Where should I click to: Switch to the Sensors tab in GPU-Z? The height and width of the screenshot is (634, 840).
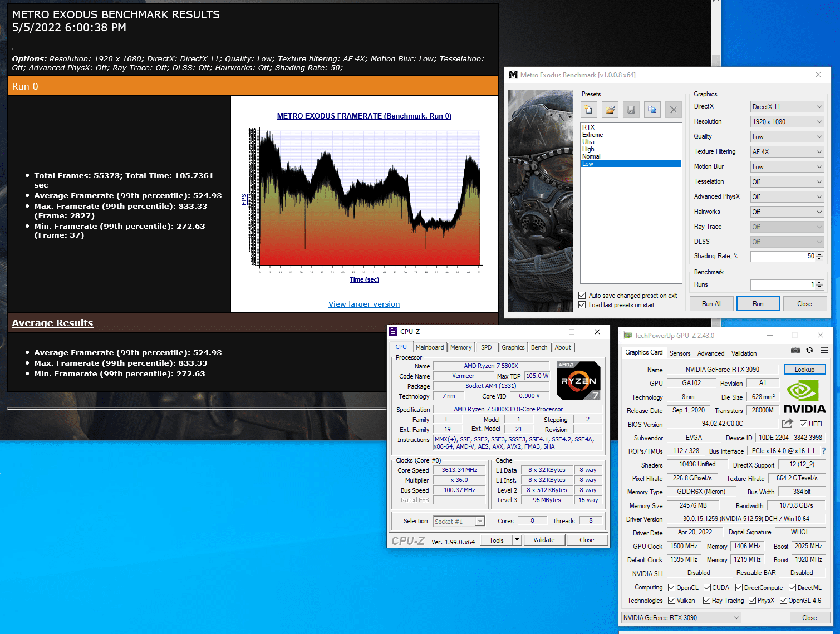pyautogui.click(x=680, y=353)
